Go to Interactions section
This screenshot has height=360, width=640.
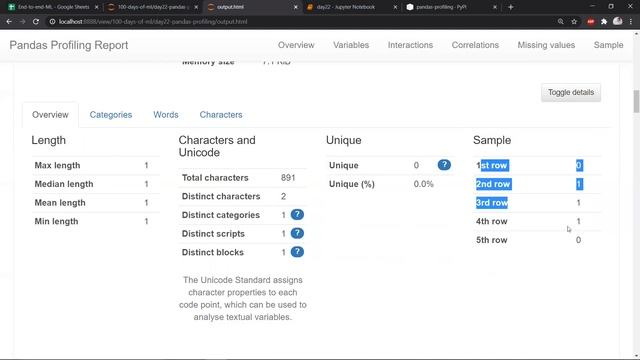tap(410, 45)
